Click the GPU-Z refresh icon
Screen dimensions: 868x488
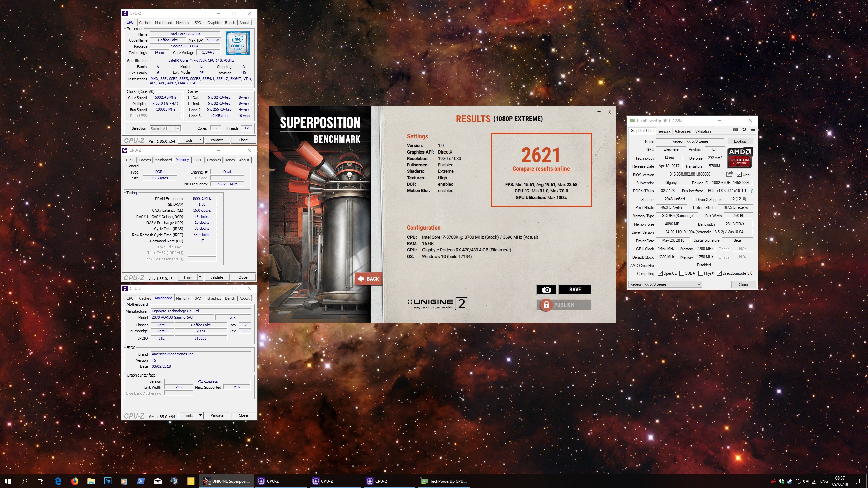point(744,130)
